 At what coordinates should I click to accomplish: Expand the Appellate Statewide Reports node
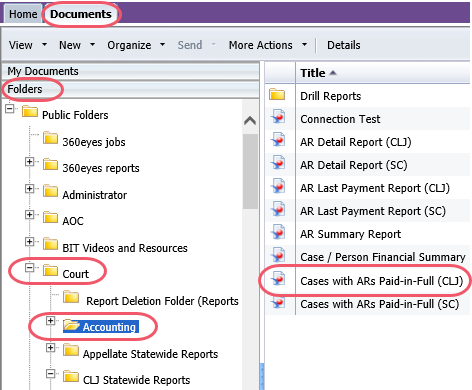pos(50,347)
